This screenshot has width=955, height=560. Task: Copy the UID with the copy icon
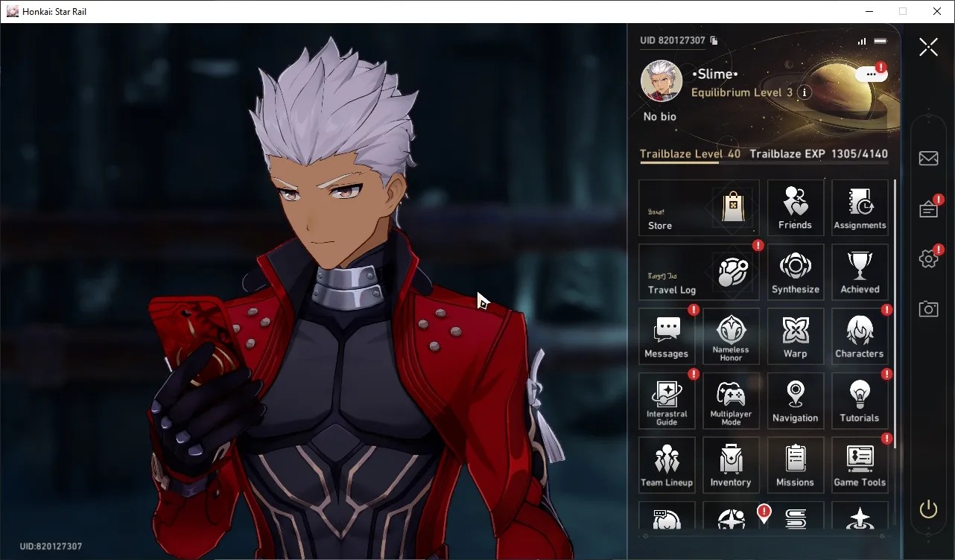click(x=714, y=40)
